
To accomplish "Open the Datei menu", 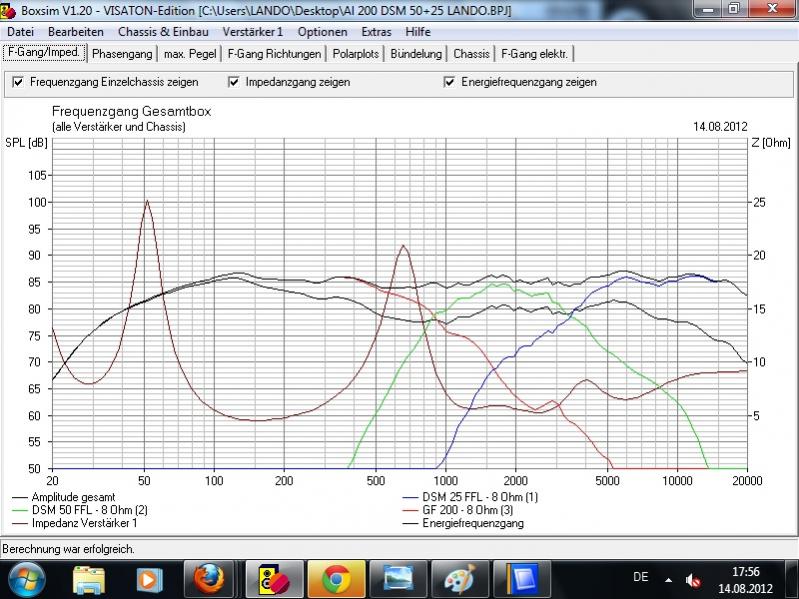I will pyautogui.click(x=20, y=32).
